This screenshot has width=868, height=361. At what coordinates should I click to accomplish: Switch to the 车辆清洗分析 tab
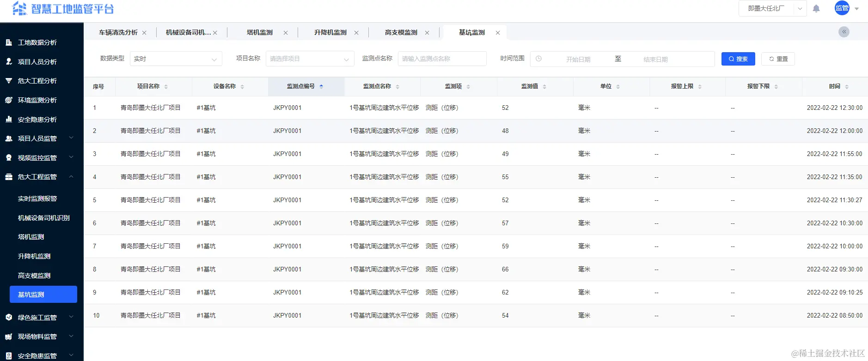point(118,32)
